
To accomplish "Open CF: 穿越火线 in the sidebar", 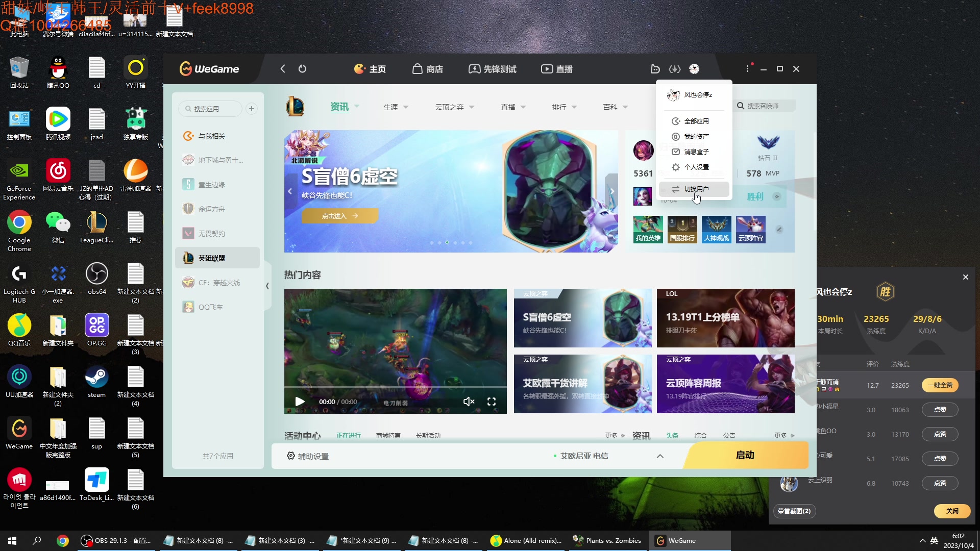I will [217, 283].
